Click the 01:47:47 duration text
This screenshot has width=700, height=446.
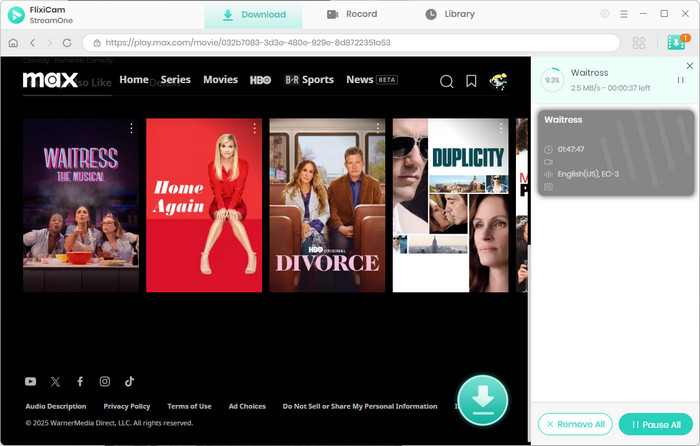pos(571,150)
